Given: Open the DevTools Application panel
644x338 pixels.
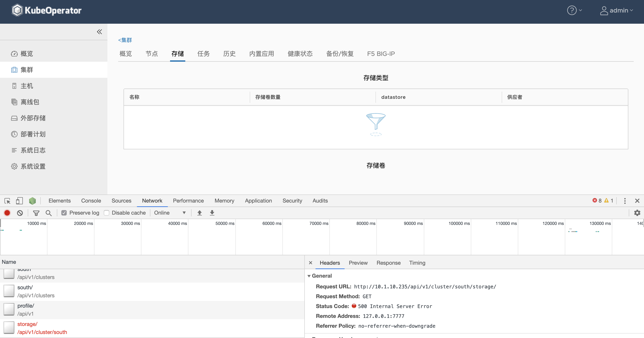Looking at the screenshot, I should 258,201.
